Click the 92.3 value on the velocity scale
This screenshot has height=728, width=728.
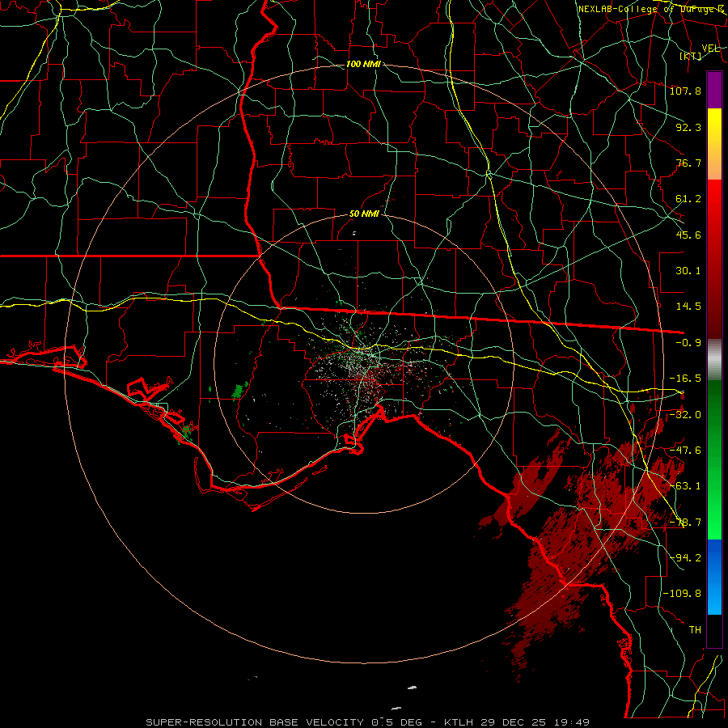tap(688, 127)
